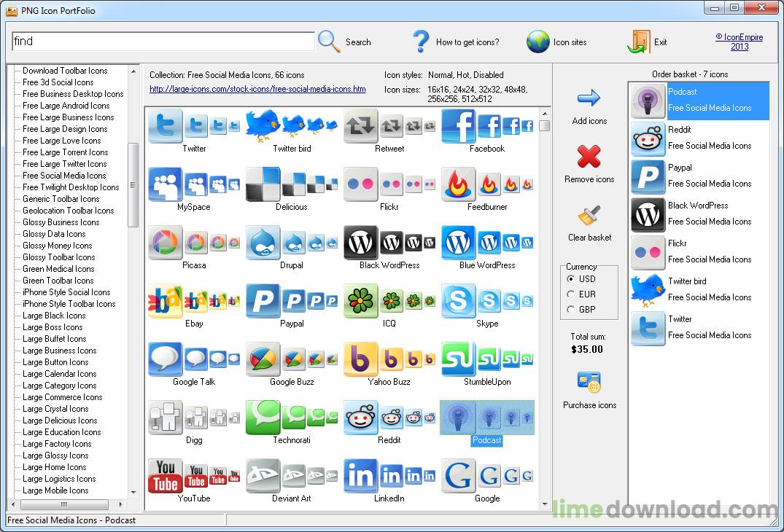Select Free Social Media Icons collection

(64, 176)
